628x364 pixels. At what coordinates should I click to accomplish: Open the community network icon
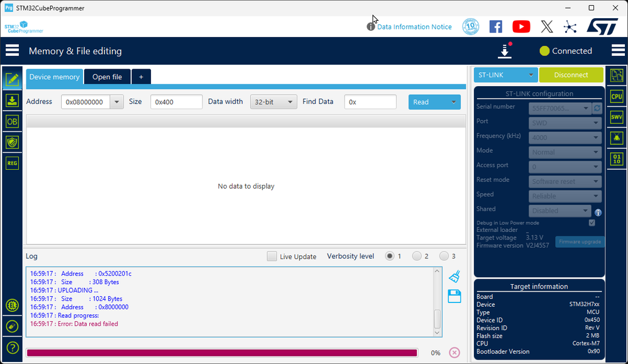coord(570,27)
